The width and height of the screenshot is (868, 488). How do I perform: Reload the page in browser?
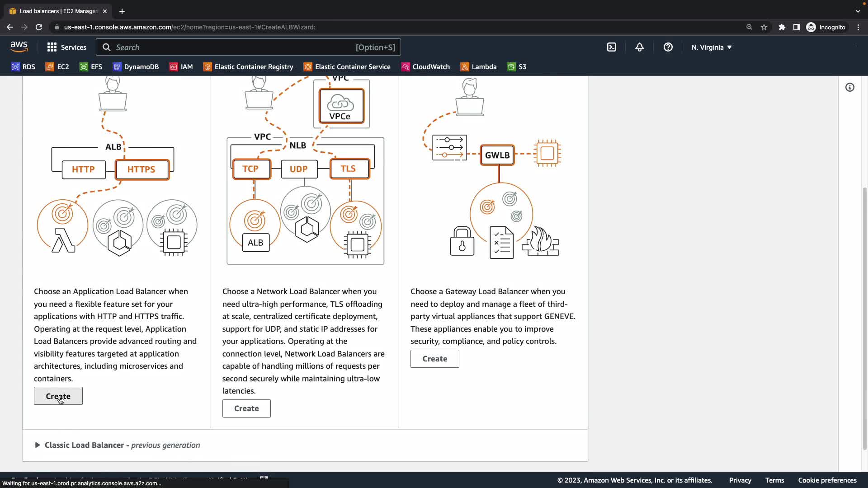tap(39, 27)
